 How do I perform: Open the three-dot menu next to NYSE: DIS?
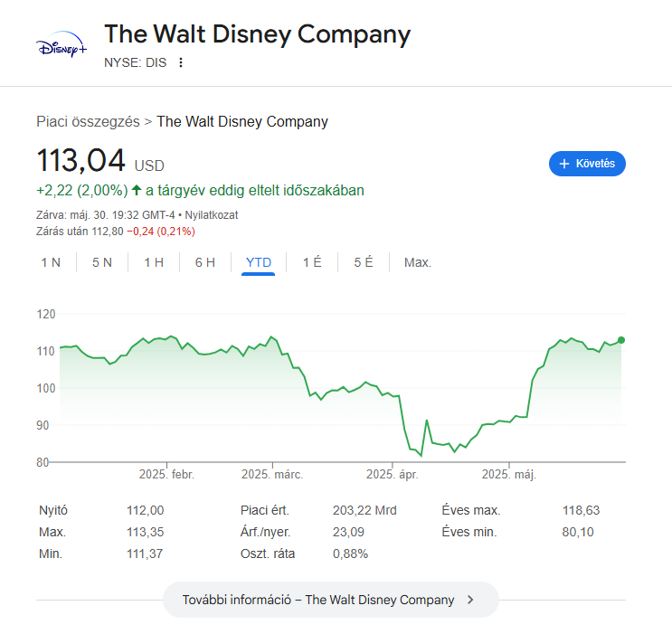pos(181,62)
